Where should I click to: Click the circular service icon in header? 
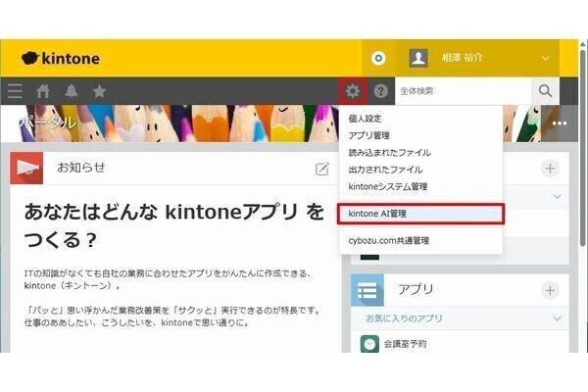coord(378,58)
